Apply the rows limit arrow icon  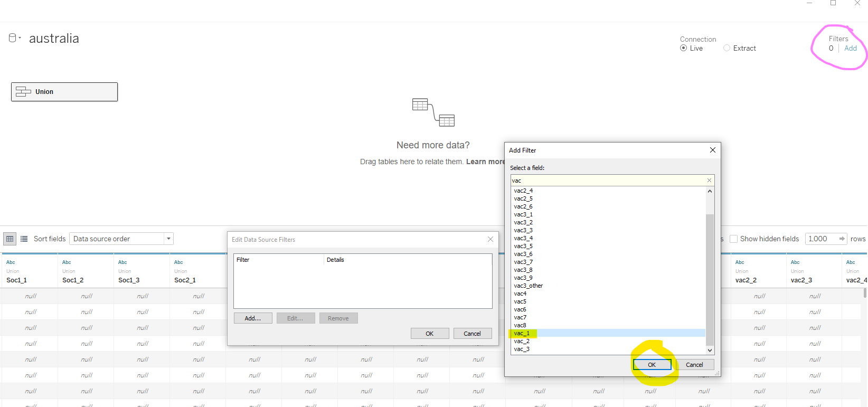point(842,239)
